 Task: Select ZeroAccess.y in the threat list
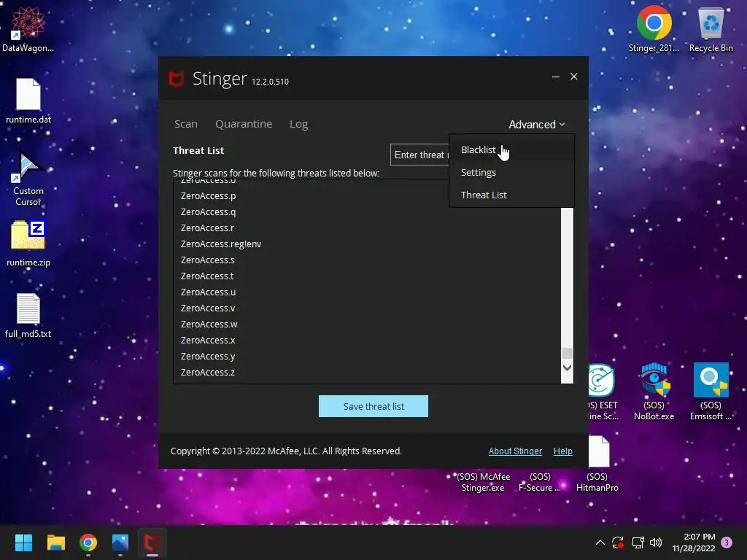click(208, 356)
